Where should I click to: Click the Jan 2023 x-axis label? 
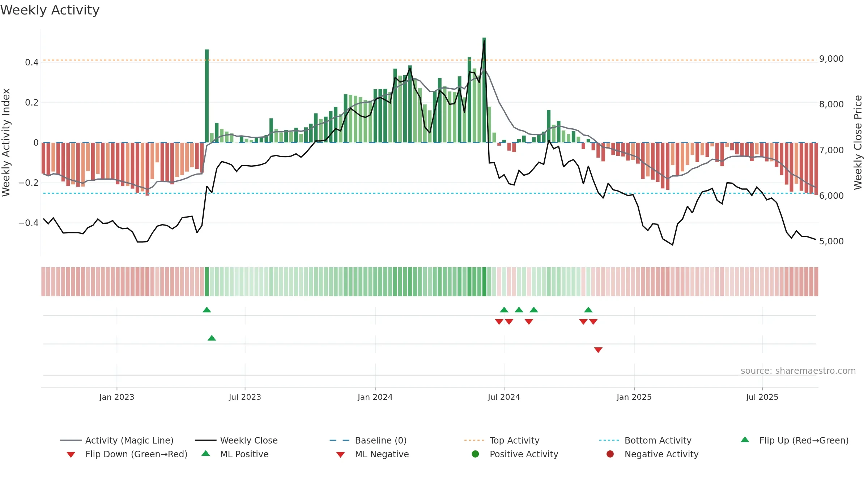(117, 397)
